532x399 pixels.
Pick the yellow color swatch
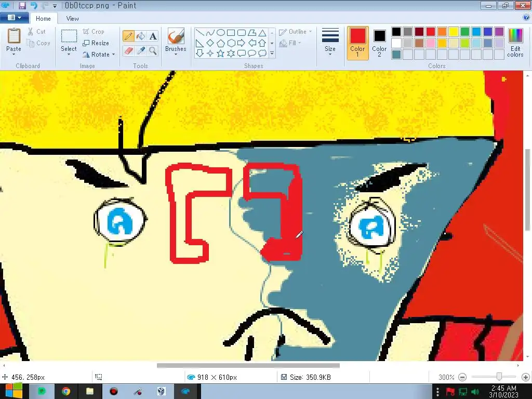[x=453, y=32]
